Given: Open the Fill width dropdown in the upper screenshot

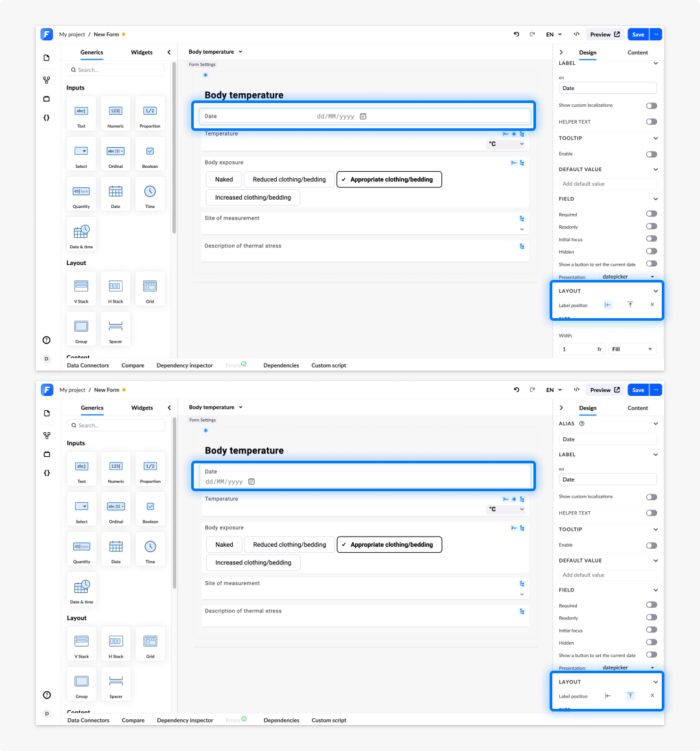Looking at the screenshot, I should coord(632,349).
